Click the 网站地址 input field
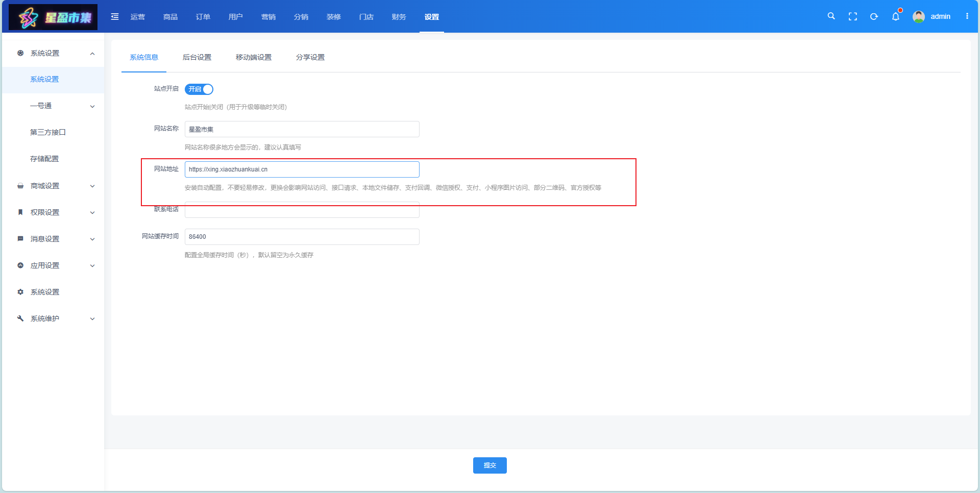980x493 pixels. (302, 169)
